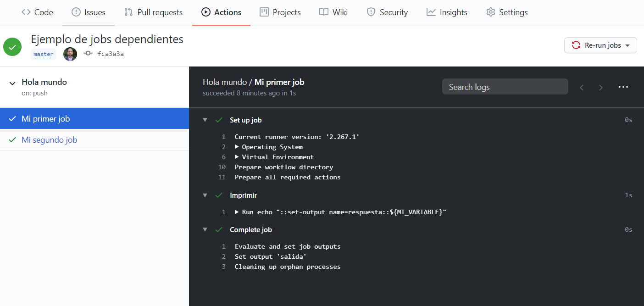
Task: Click the checkmark beside Mi segundo job
Action: pos(12,140)
